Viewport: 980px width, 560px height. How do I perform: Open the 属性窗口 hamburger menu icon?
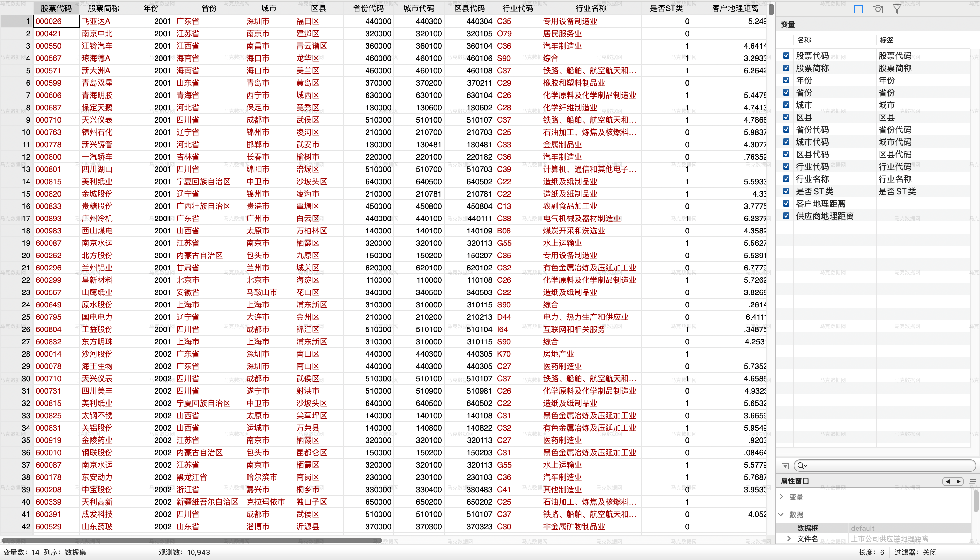click(x=973, y=481)
